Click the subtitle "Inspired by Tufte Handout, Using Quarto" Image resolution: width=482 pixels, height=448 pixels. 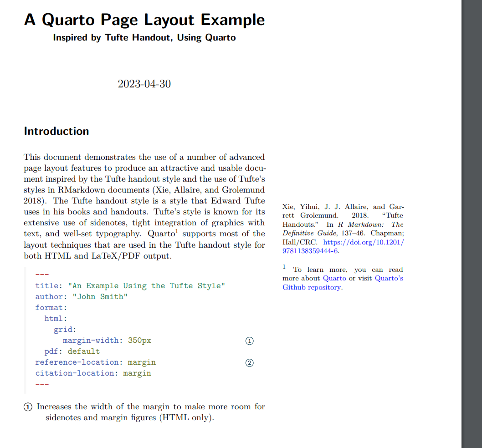(x=144, y=38)
